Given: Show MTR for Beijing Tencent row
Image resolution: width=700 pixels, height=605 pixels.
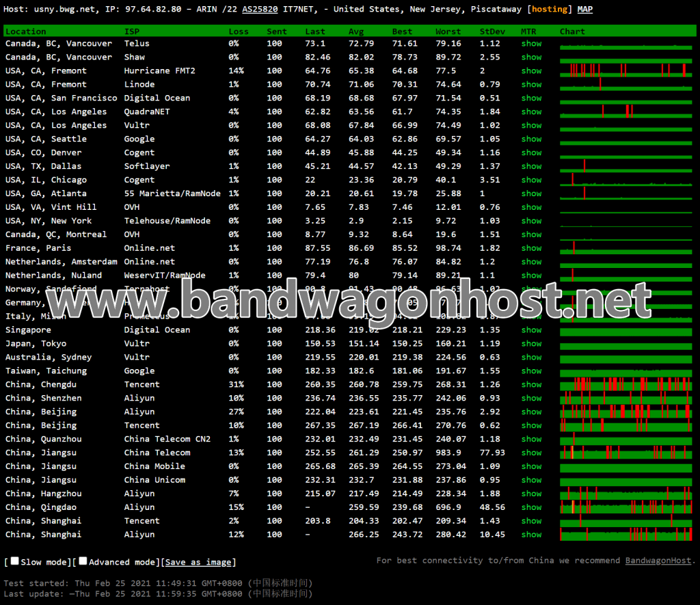Looking at the screenshot, I should click(531, 425).
